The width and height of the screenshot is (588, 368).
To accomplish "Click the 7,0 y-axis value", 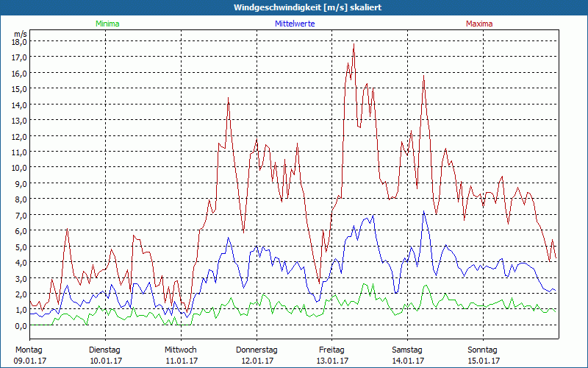I will (x=21, y=215).
